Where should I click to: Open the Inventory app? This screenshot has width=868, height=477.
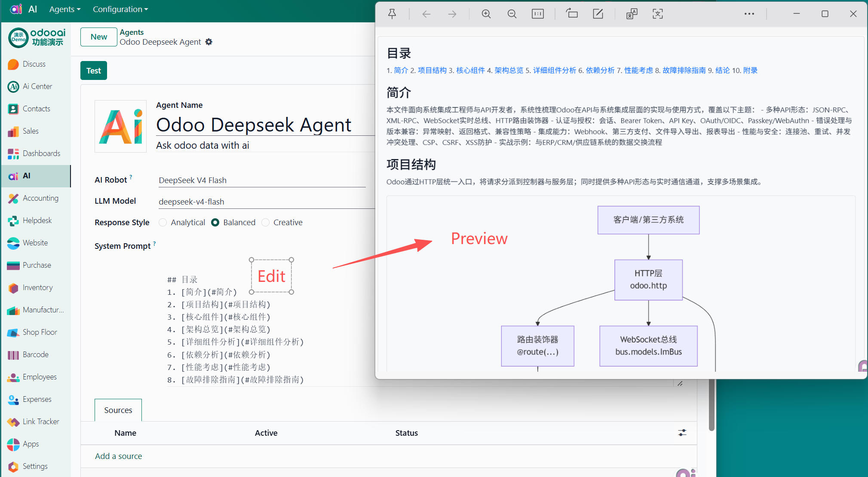coord(36,287)
